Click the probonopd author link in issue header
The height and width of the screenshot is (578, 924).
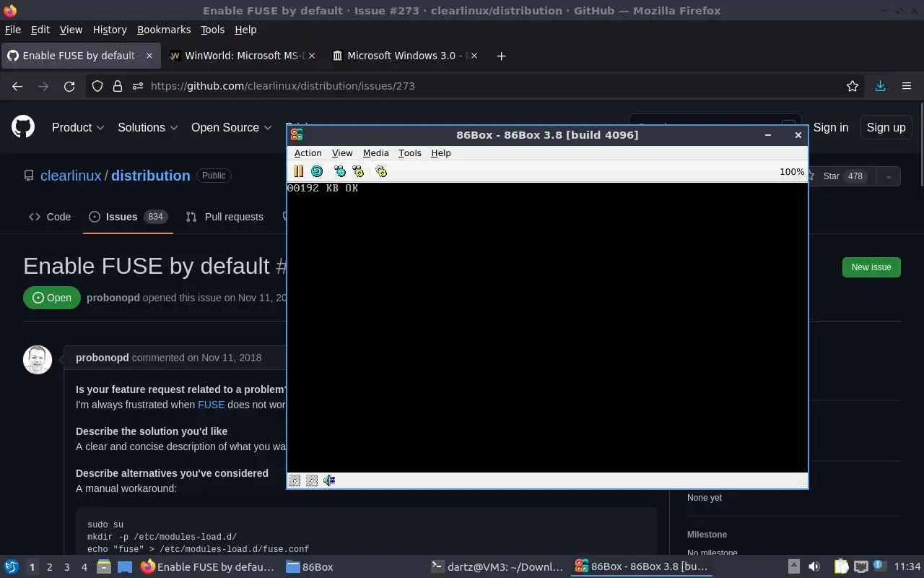(x=113, y=298)
